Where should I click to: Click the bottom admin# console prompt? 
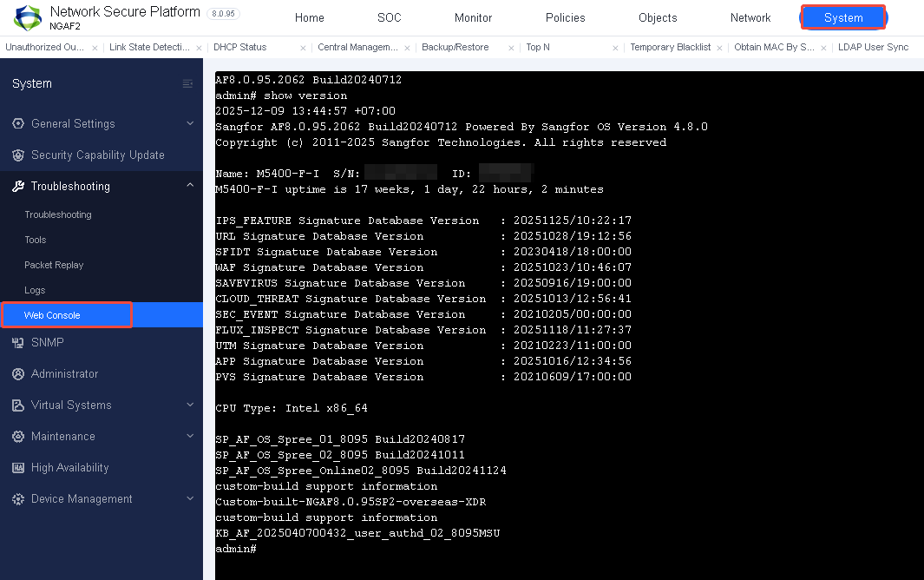coord(236,550)
